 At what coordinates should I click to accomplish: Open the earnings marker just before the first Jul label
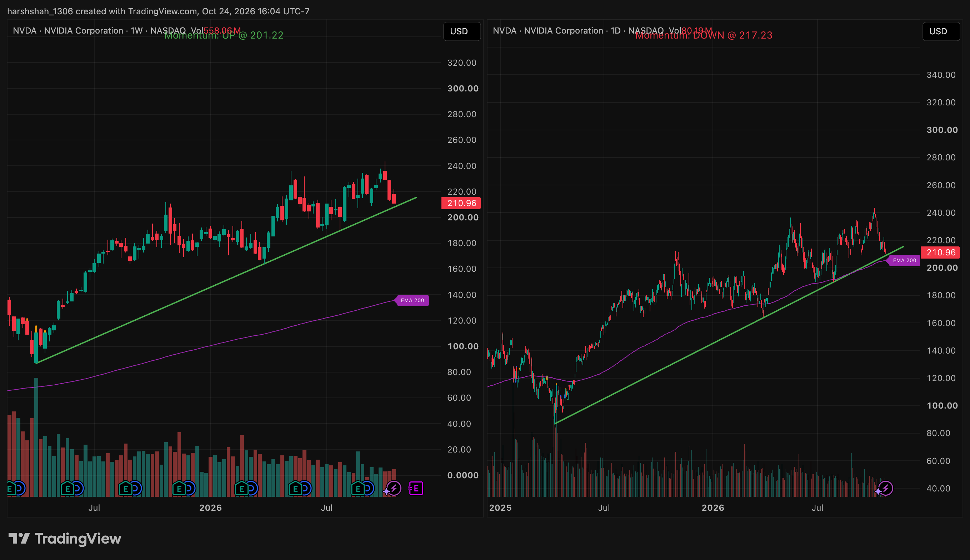point(68,489)
